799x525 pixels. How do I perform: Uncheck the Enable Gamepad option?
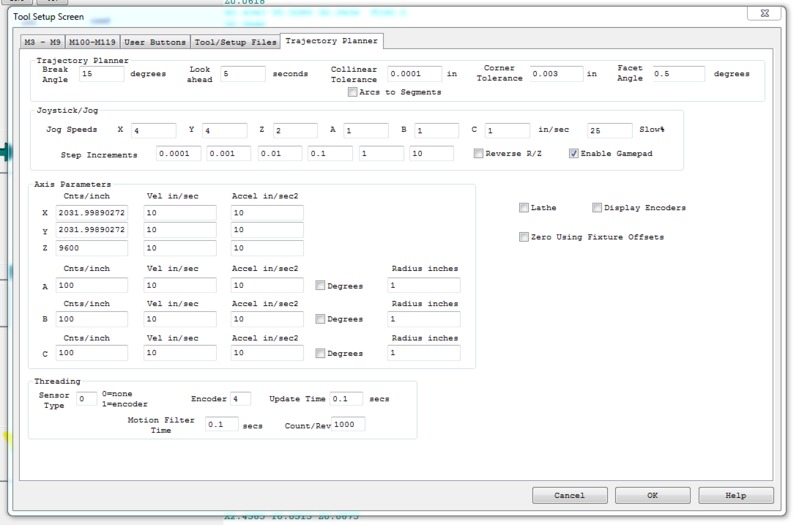574,154
